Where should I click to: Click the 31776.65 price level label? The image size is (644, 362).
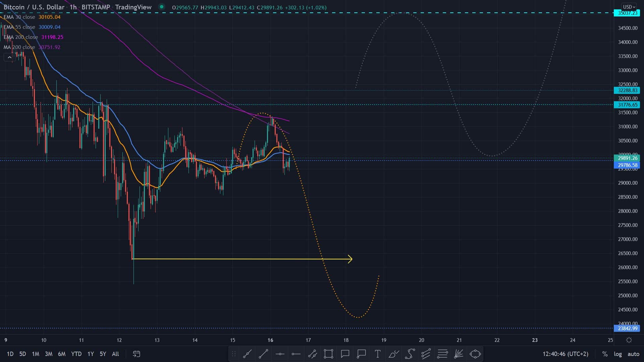[627, 105]
